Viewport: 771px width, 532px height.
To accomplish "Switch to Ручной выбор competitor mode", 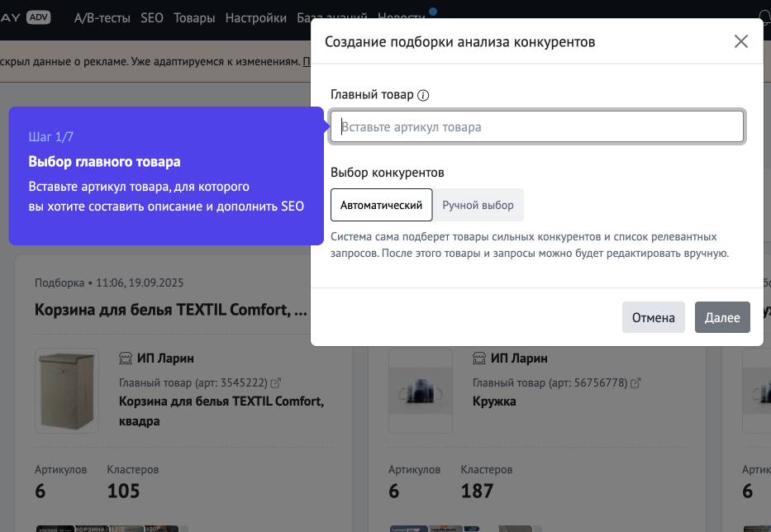I will (478, 204).
